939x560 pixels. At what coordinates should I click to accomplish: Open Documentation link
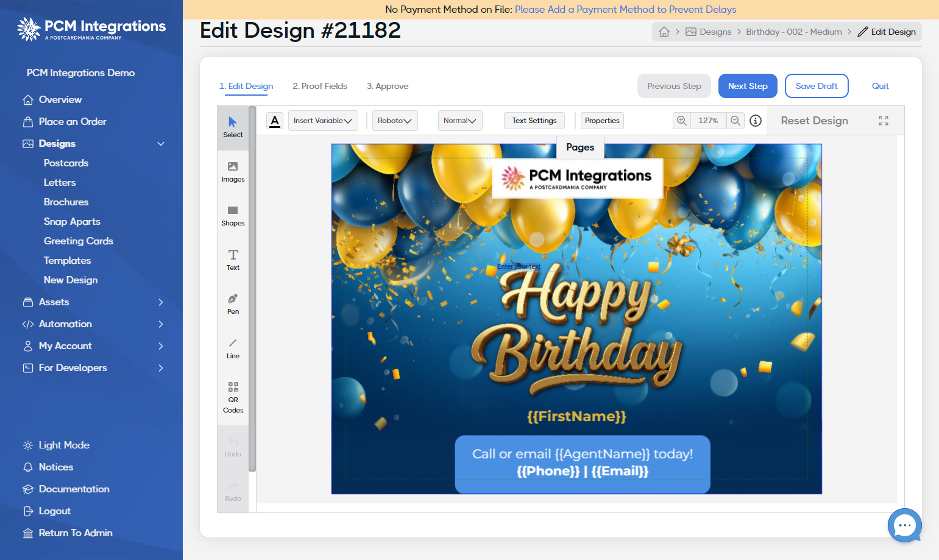click(74, 489)
